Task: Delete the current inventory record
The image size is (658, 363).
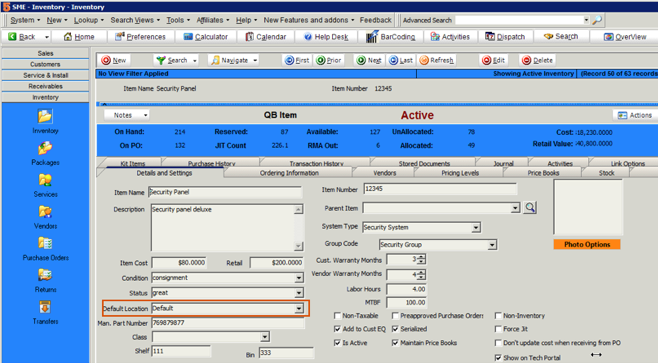Action: (537, 60)
